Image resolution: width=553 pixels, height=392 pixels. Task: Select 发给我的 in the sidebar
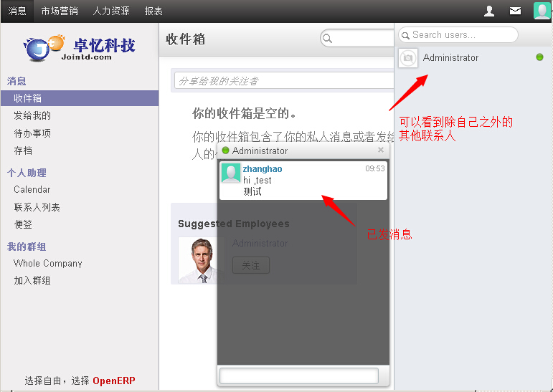pyautogui.click(x=32, y=115)
